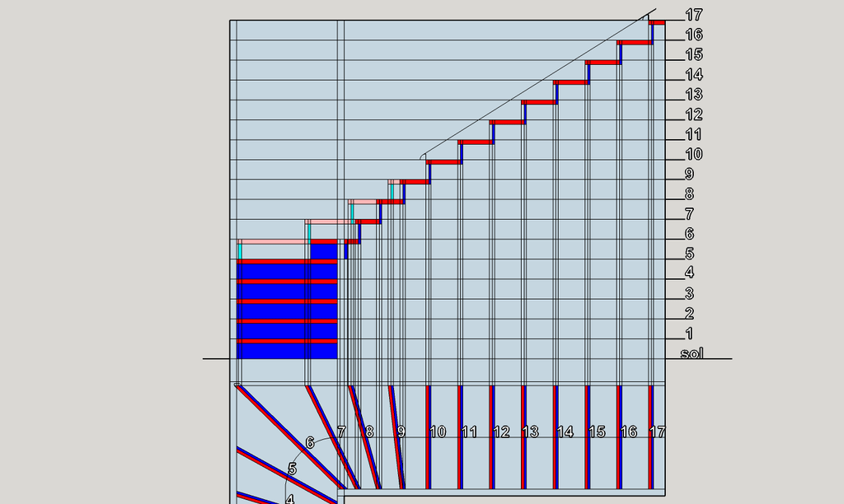
Task: Pick height scale label 3
Action: (x=689, y=294)
